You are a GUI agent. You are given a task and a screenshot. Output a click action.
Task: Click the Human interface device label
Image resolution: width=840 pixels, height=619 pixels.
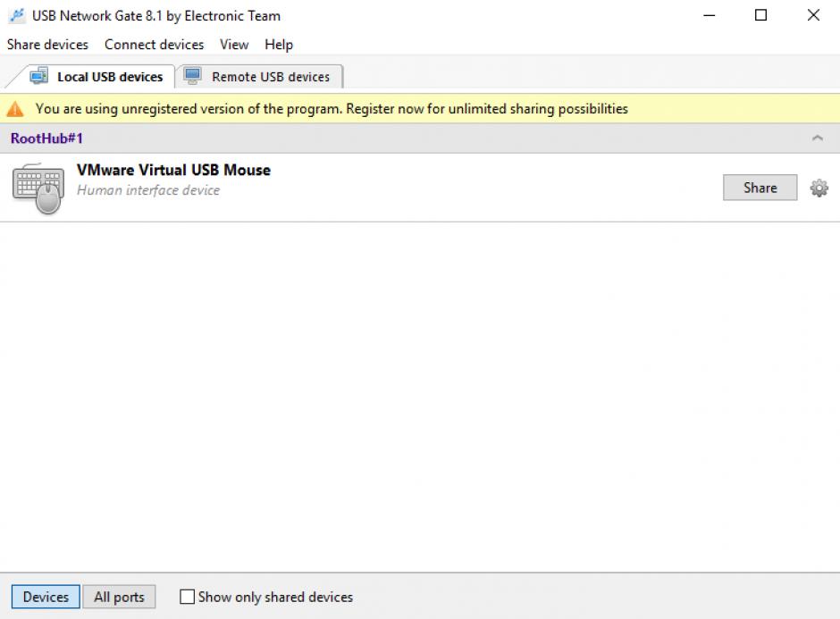coord(148,190)
